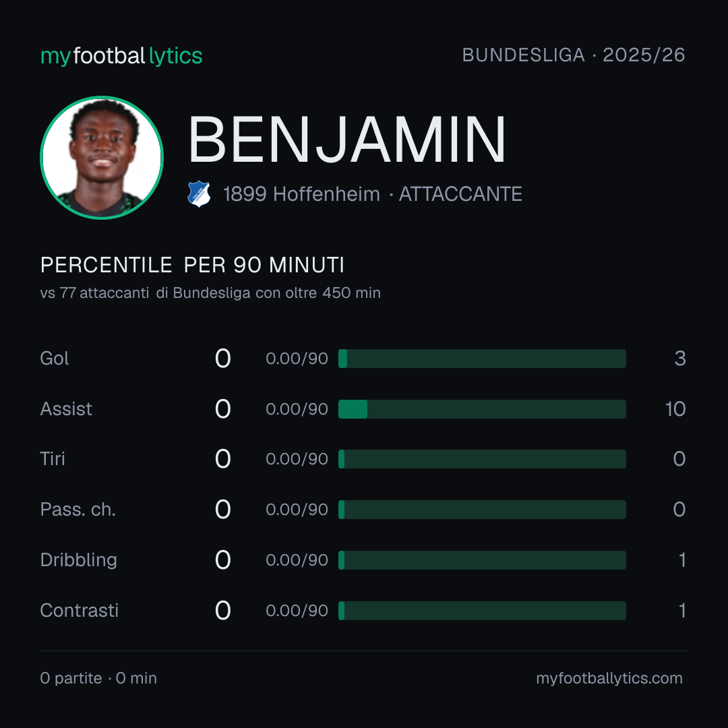Open the myfootballytics.com link
The width and height of the screenshot is (728, 728).
pyautogui.click(x=609, y=678)
